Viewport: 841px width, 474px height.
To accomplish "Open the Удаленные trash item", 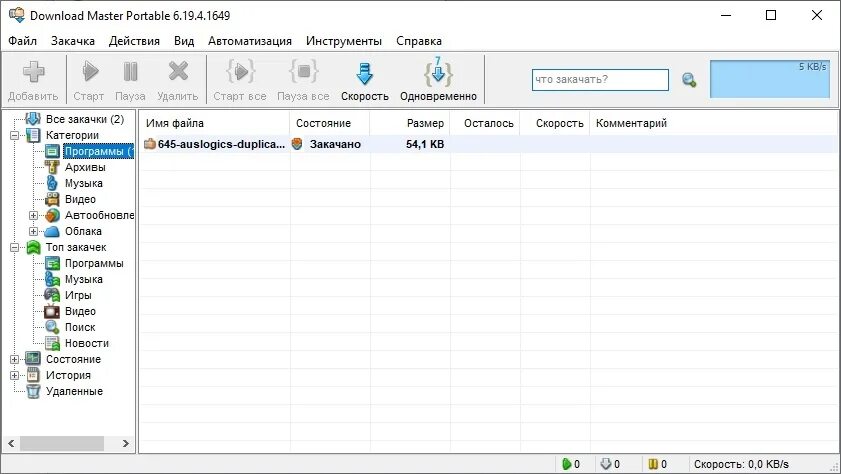I will click(74, 391).
